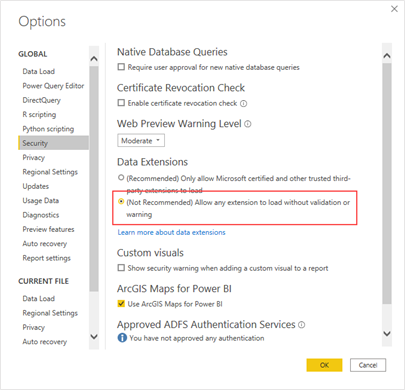The image size is (405, 390).
Task: Tick Enable certificate revocation check
Action: coord(121,103)
